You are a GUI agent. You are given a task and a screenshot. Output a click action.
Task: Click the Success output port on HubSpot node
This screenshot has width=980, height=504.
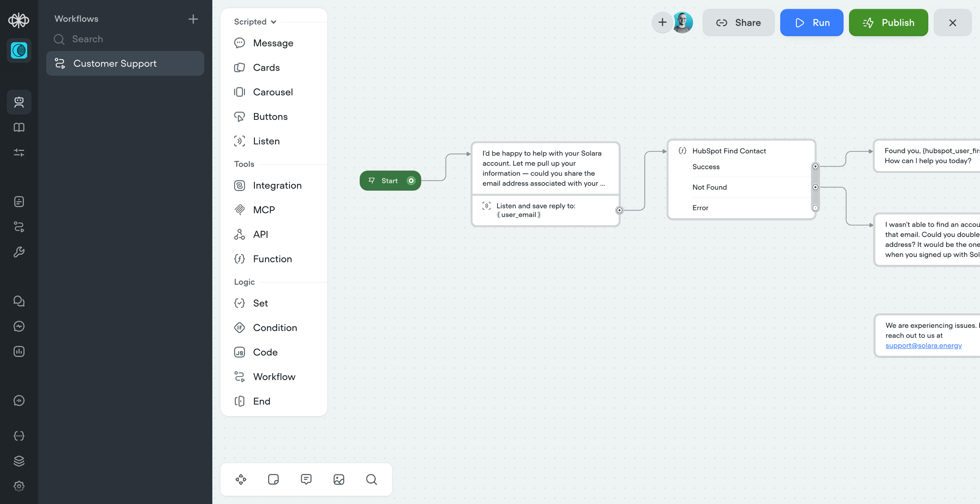pos(815,166)
